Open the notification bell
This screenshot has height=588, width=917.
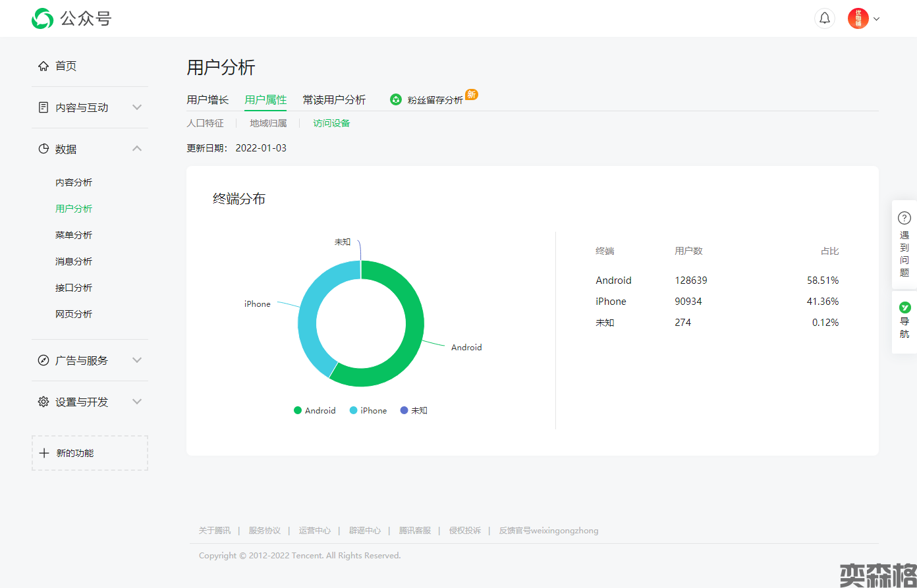[x=824, y=18]
